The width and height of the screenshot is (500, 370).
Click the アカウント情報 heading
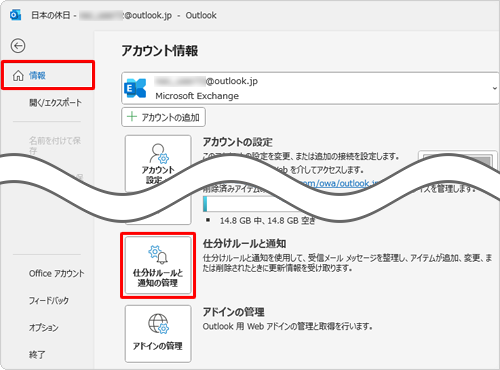160,51
